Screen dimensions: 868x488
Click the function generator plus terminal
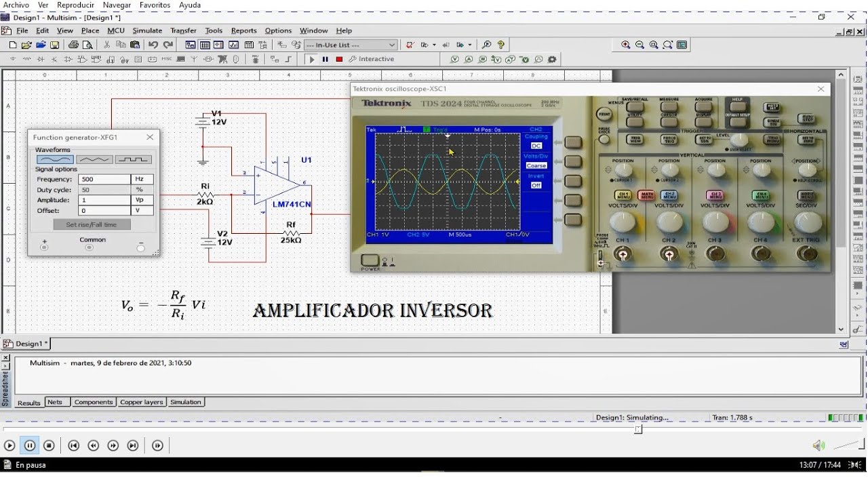45,248
